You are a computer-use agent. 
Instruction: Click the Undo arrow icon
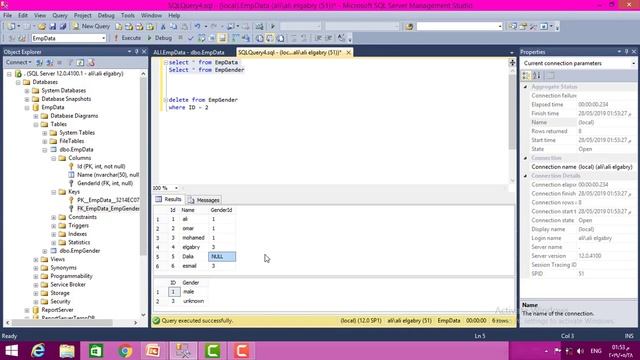197,27
